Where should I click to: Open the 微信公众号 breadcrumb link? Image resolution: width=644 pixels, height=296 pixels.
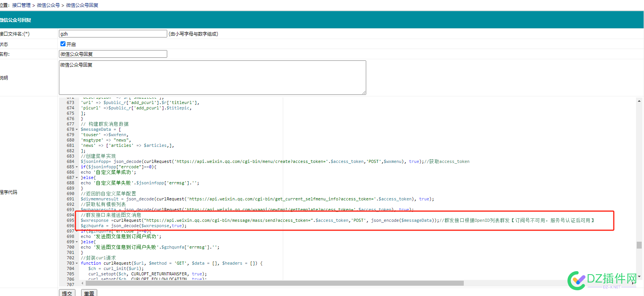point(48,5)
